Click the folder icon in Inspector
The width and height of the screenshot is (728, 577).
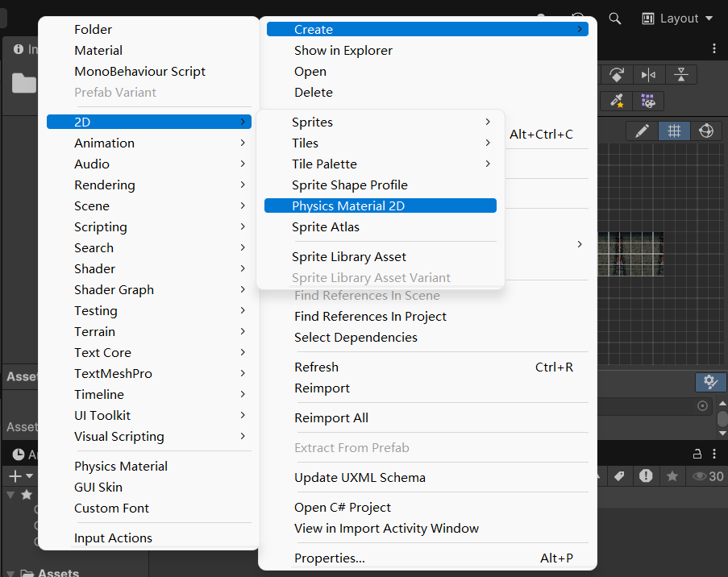(24, 83)
